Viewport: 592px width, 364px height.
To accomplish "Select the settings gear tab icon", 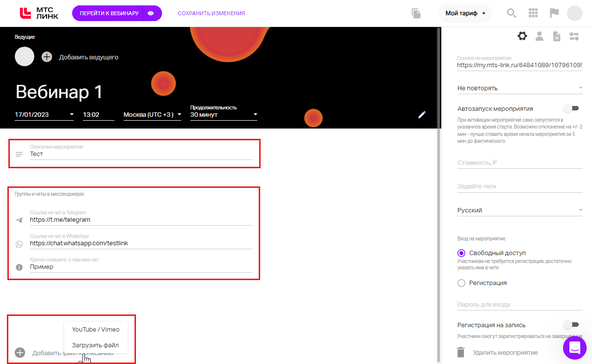I will 522,36.
